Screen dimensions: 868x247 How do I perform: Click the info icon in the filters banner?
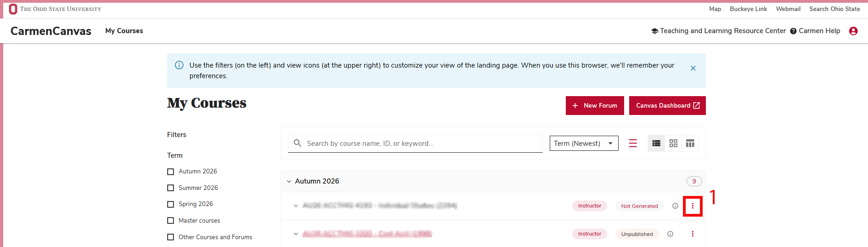(180, 65)
